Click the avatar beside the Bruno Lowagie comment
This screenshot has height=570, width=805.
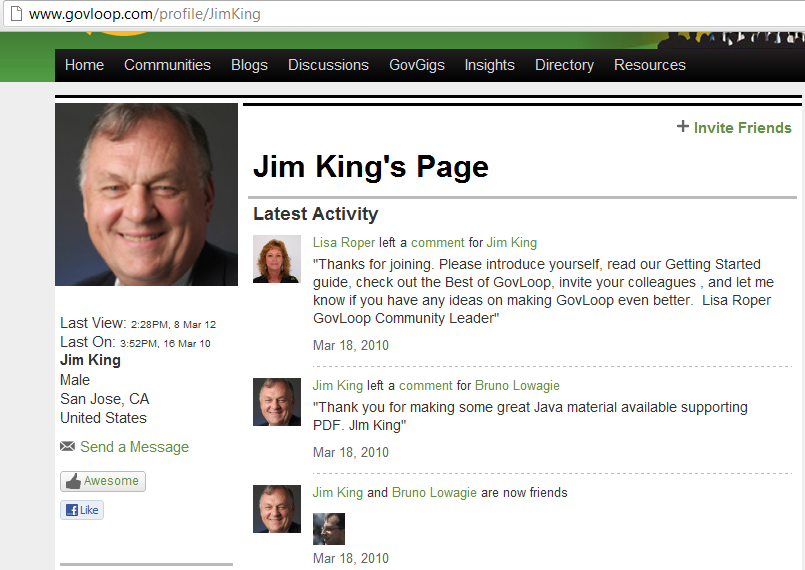277,402
